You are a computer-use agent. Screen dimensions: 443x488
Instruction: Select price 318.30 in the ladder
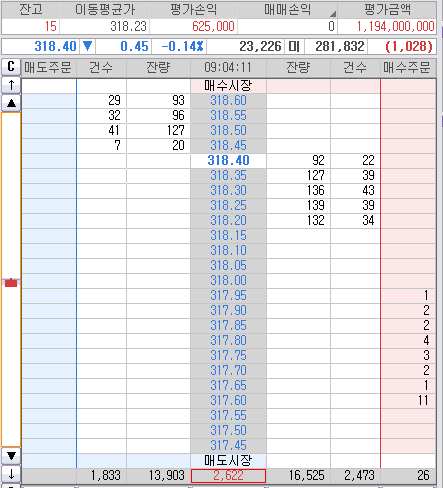[x=228, y=191]
